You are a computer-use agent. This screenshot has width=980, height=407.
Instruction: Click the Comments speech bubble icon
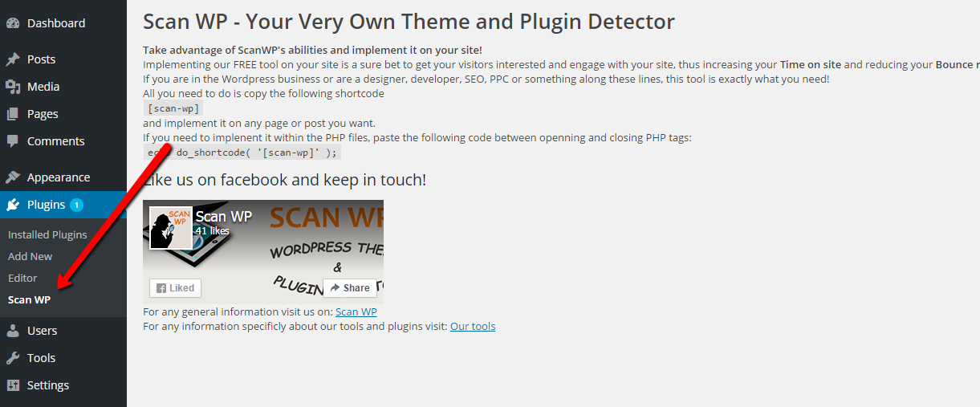13,141
